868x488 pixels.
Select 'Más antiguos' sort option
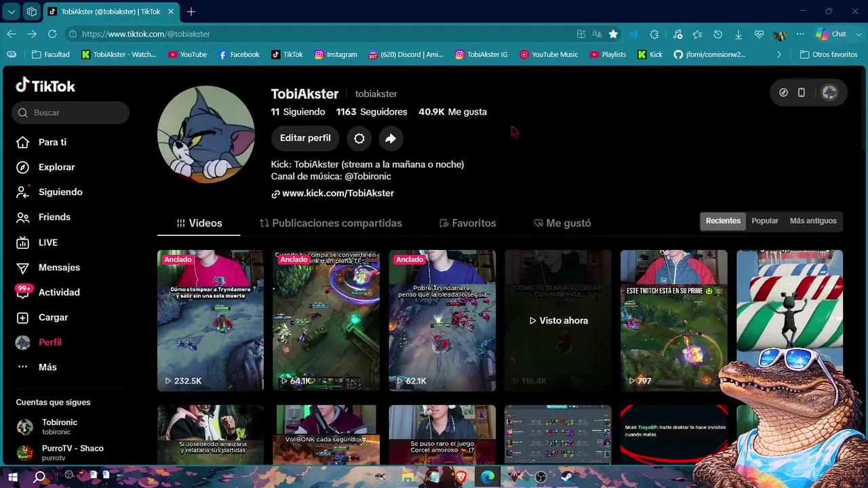coord(813,221)
